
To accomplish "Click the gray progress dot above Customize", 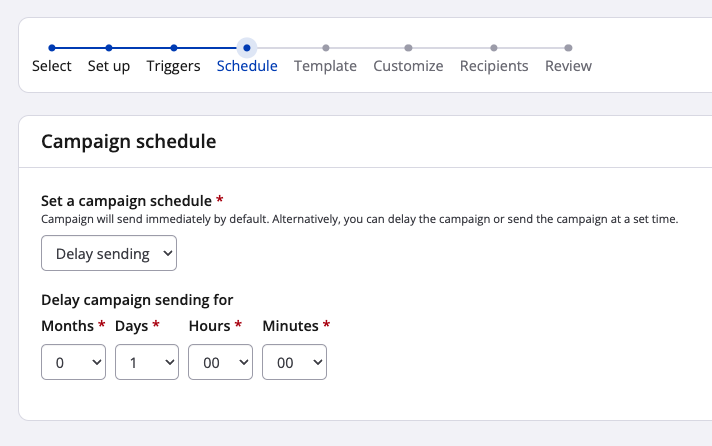I will pos(408,47).
